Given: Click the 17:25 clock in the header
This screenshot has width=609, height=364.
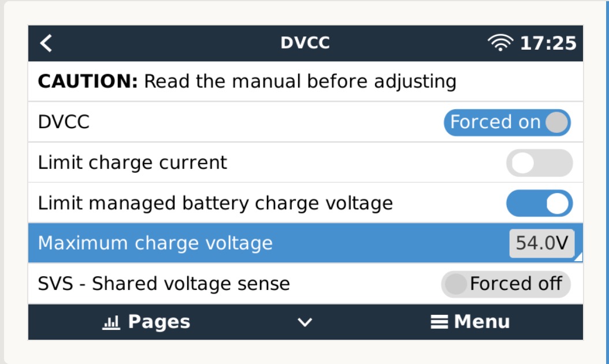Looking at the screenshot, I should point(548,43).
